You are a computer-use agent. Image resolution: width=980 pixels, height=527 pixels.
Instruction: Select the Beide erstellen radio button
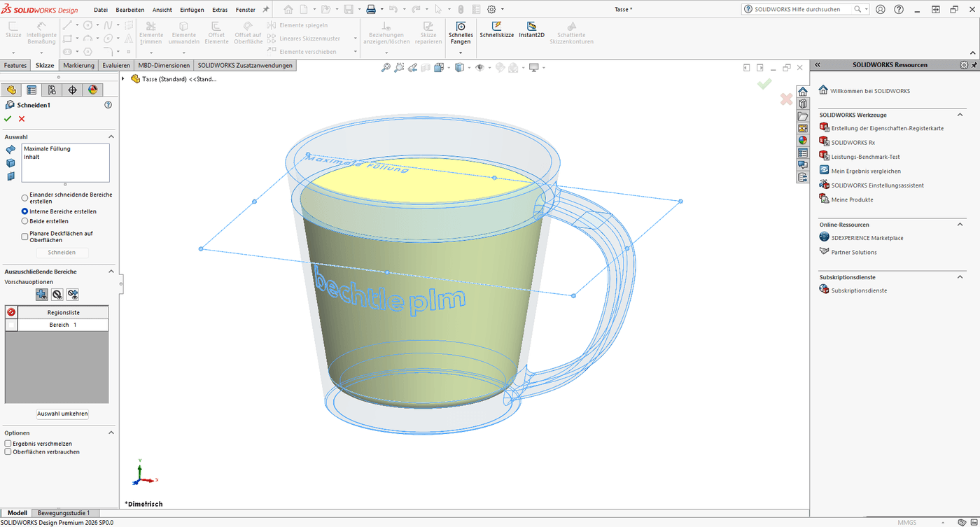coord(23,221)
